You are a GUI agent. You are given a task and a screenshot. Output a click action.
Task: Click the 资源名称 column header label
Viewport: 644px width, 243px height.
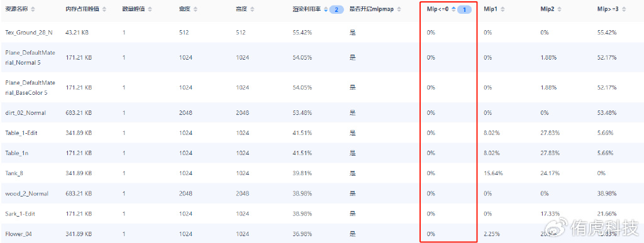point(17,9)
